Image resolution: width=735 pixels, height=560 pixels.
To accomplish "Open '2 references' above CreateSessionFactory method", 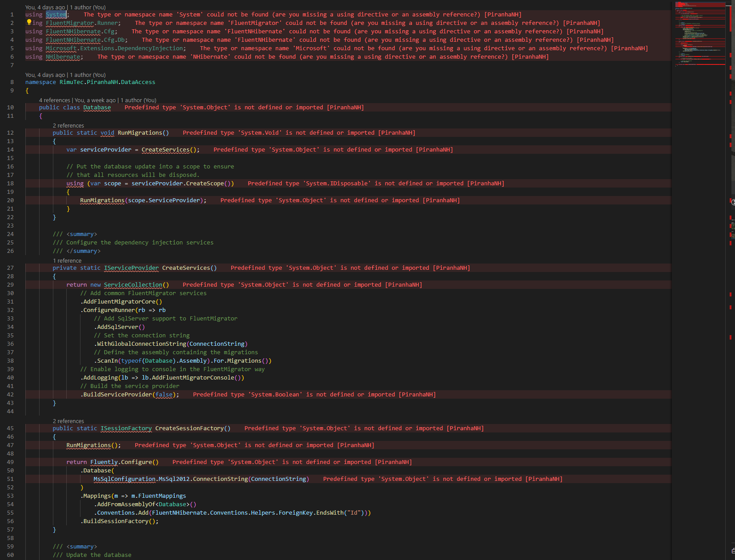I will point(68,421).
